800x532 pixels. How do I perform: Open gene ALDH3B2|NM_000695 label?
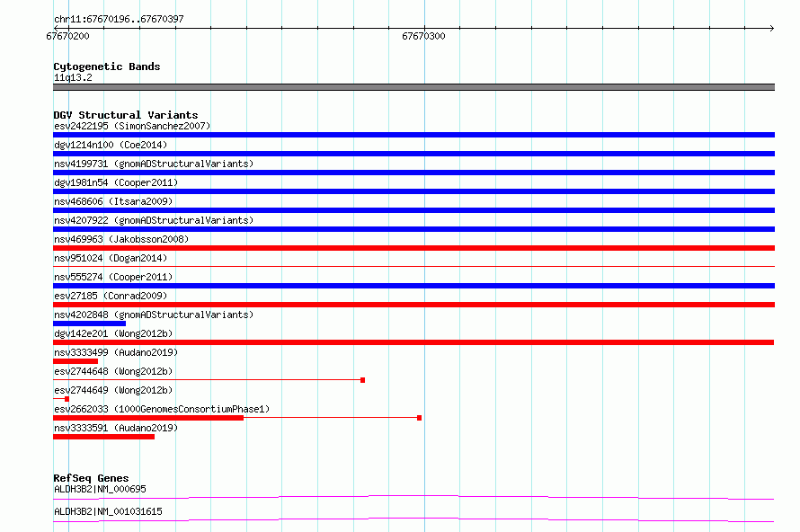coord(100,489)
